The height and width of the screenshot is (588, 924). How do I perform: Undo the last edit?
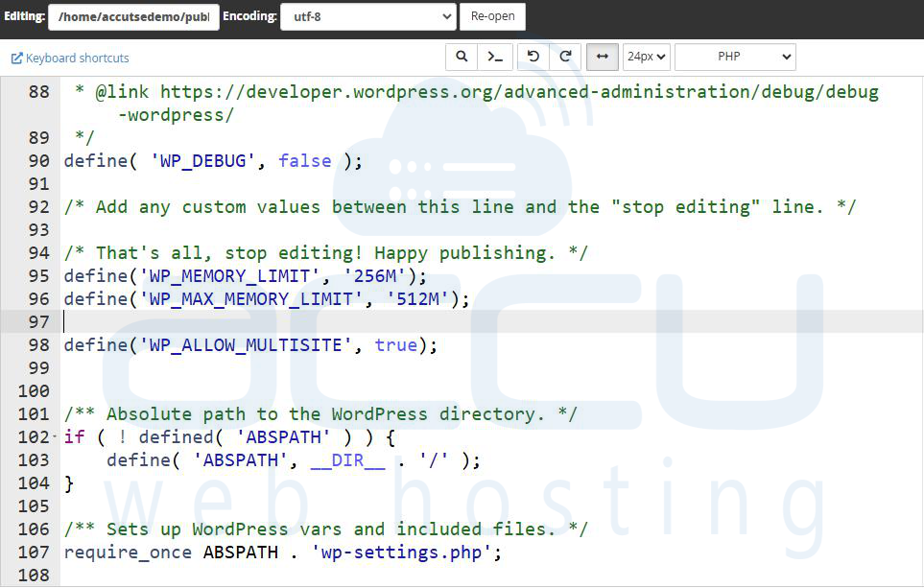pyautogui.click(x=533, y=57)
